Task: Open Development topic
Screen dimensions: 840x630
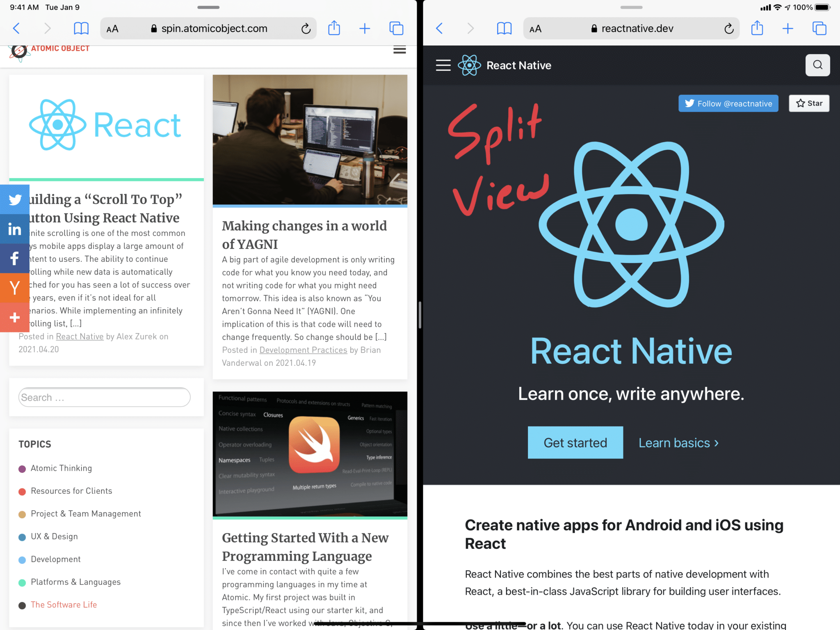Action: click(x=56, y=559)
